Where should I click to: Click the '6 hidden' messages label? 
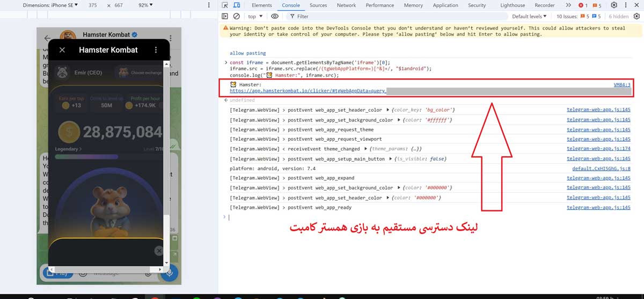618,16
